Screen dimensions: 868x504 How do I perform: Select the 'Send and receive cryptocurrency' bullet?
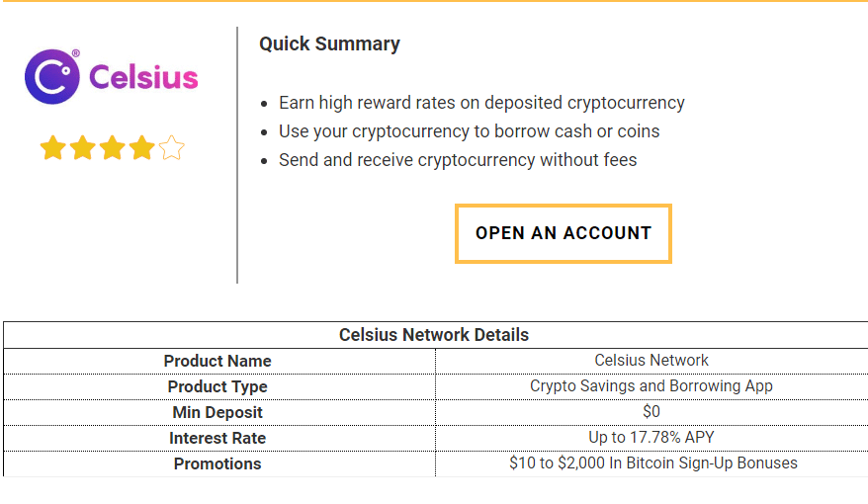(458, 160)
